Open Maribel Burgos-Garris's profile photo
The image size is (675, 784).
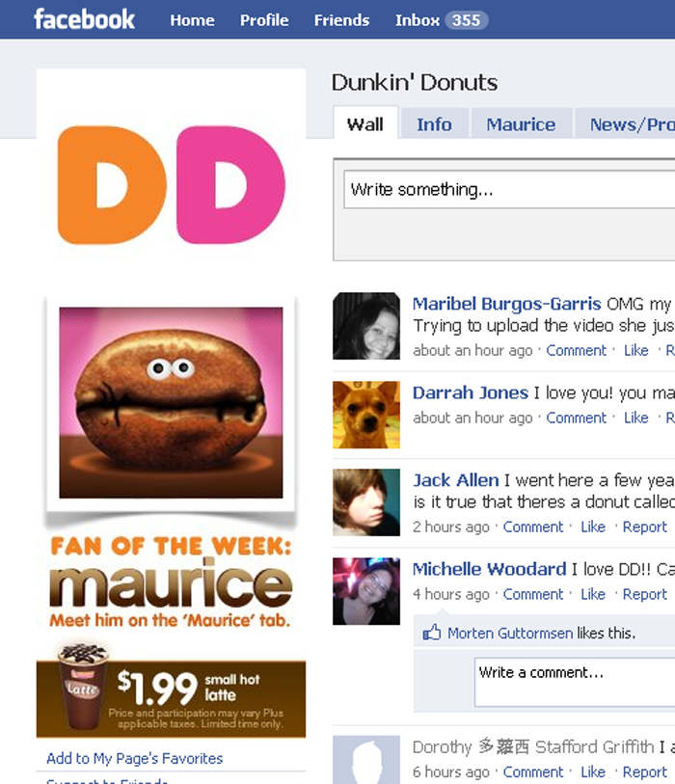[x=366, y=326]
